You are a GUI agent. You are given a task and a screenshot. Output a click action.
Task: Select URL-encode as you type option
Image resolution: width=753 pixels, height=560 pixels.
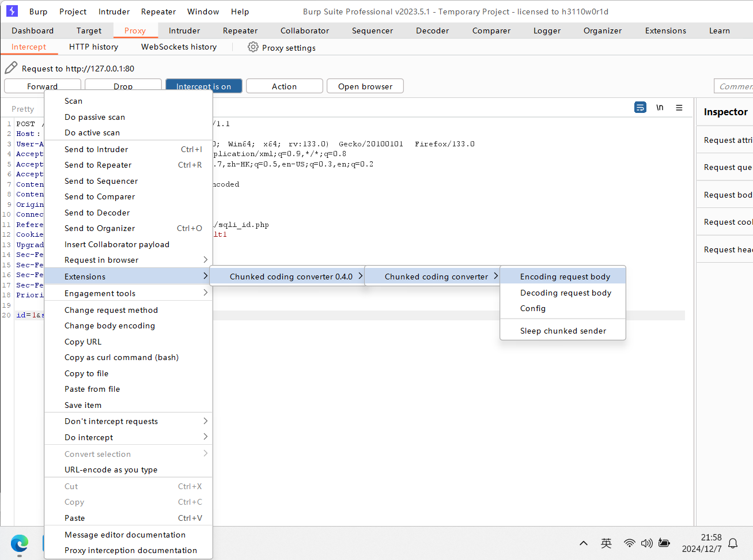[x=128, y=470]
